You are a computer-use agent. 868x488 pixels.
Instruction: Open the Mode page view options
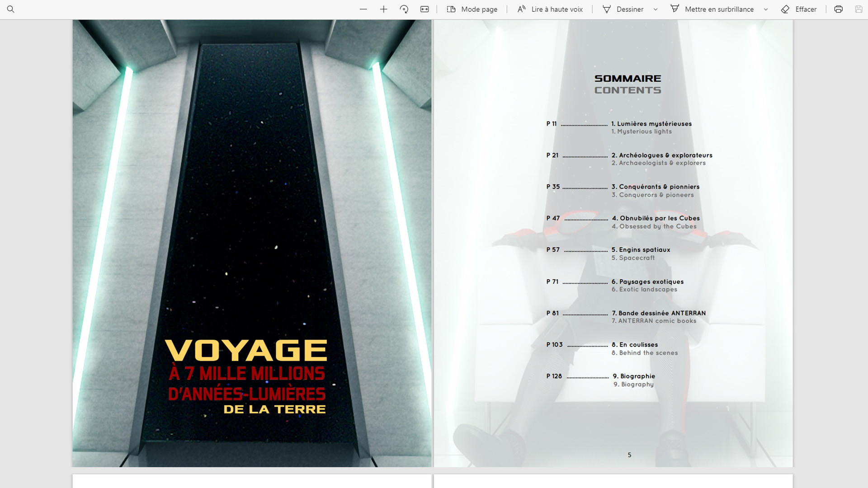[472, 9]
